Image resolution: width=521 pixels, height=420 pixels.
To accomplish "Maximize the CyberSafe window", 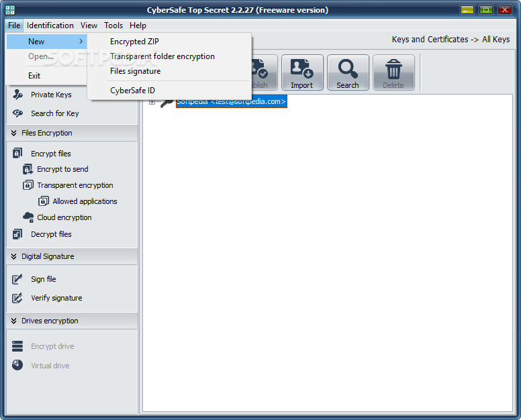I will [486, 9].
